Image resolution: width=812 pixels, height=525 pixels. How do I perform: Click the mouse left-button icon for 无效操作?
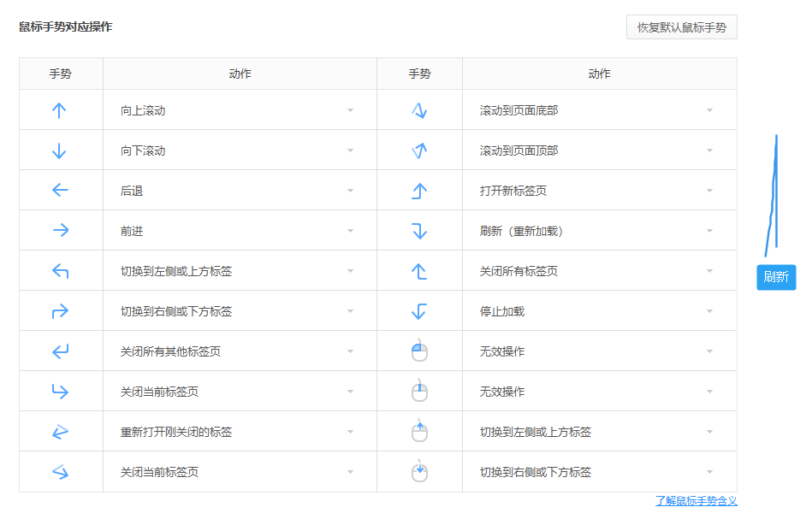(x=419, y=351)
